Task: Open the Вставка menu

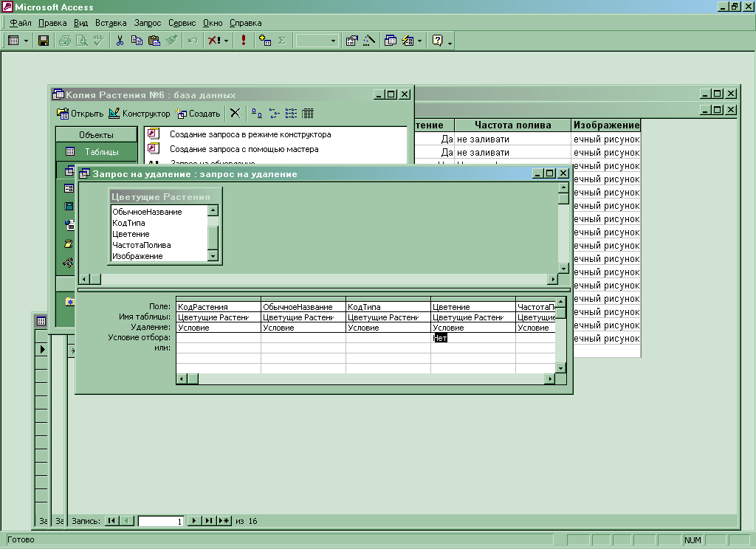Action: tap(111, 23)
